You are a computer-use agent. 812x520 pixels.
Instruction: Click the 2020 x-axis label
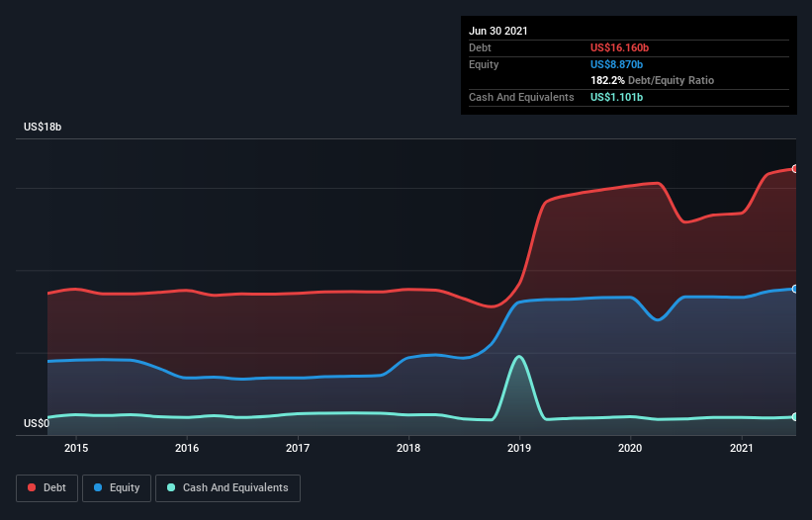click(630, 448)
